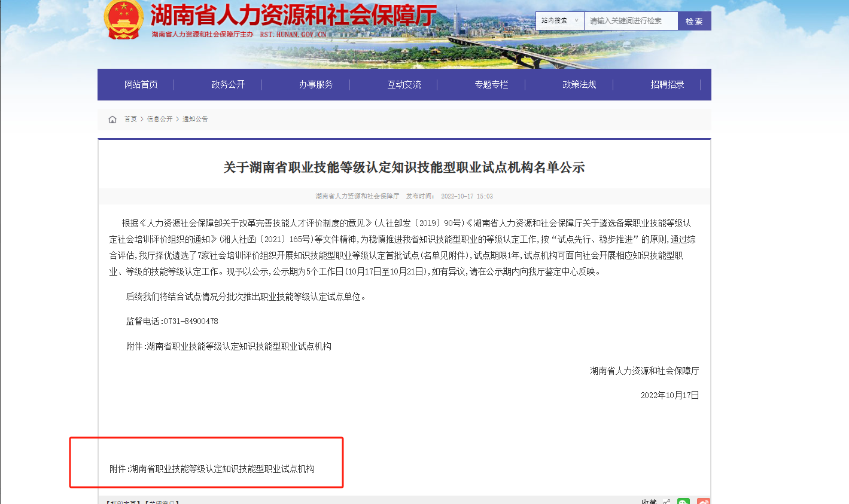Image resolution: width=849 pixels, height=504 pixels.
Task: Go to 通知公告 in the breadcrumb
Action: (x=195, y=119)
